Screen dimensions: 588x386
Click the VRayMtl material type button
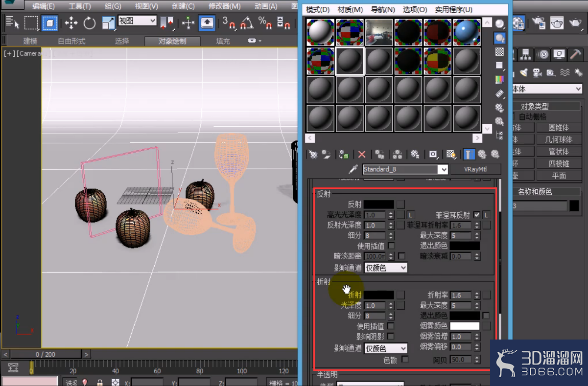pos(475,169)
